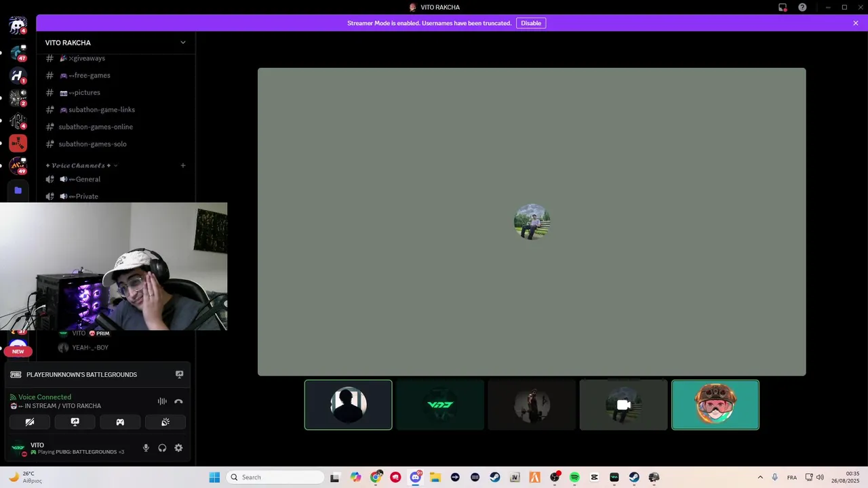The width and height of the screenshot is (868, 488).
Task: Disconnect from voice with hang-up icon
Action: coord(178,401)
